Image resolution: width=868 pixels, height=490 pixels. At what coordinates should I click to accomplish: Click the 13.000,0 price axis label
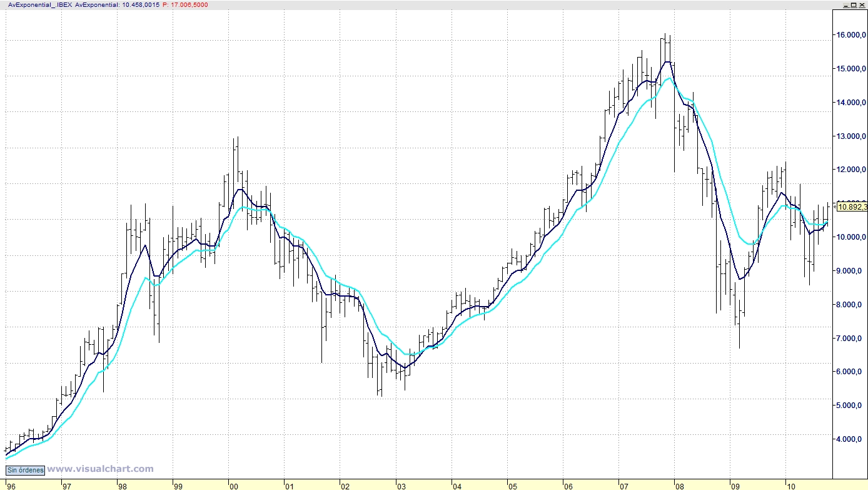851,136
